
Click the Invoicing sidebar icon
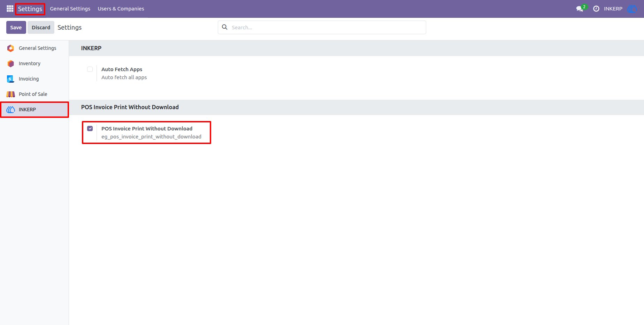click(11, 79)
